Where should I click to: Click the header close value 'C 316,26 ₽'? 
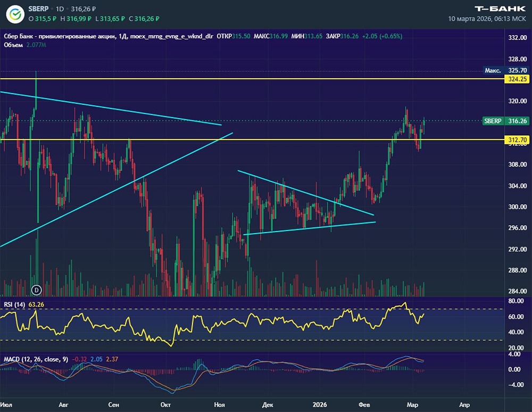tap(144, 19)
